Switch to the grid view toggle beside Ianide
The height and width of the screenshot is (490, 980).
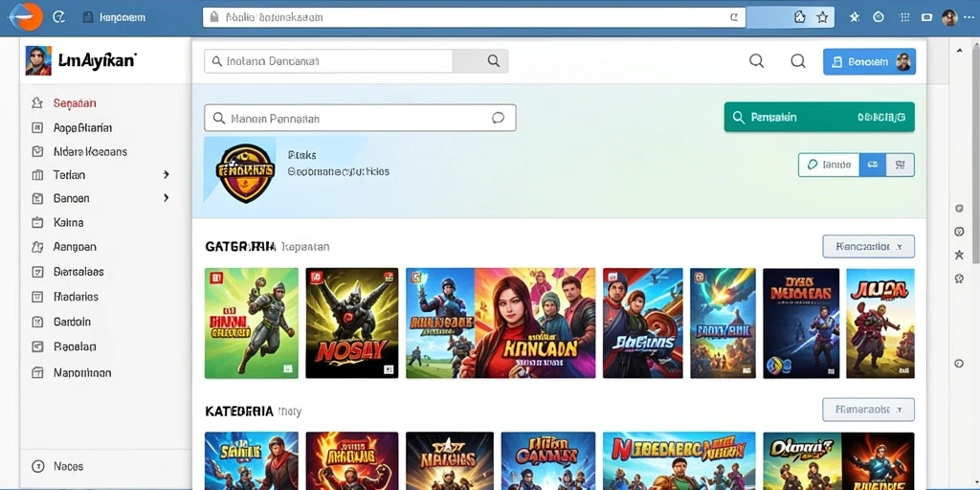(x=900, y=165)
